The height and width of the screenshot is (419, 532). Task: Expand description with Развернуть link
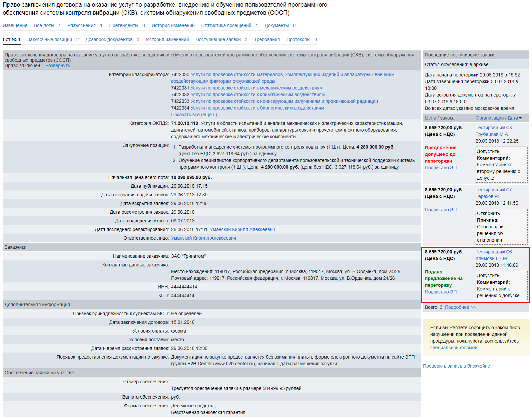click(x=57, y=66)
